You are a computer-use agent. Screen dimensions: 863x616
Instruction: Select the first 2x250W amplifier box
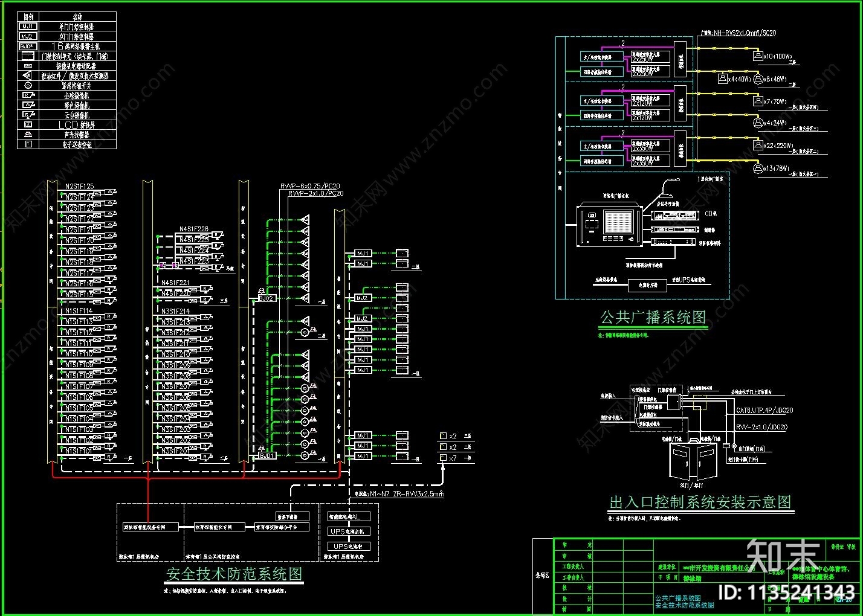tap(650, 57)
